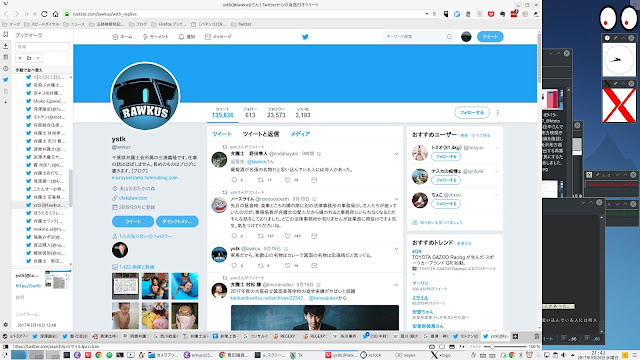
Task: Shade the xclock window with up arrow
Action: click(x=623, y=38)
